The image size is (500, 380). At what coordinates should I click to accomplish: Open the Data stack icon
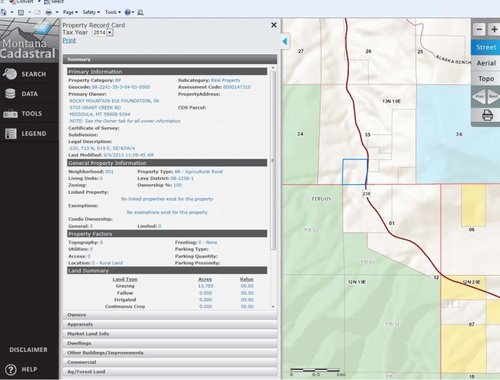click(10, 94)
